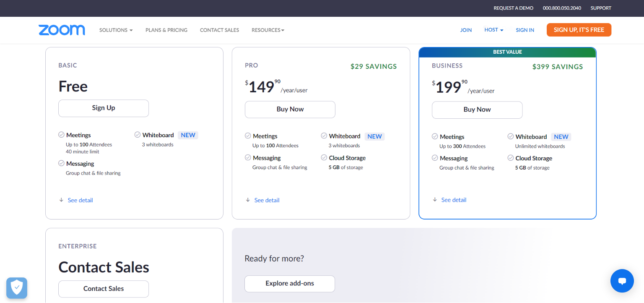Click the BASIC plan label
The width and height of the screenshot is (644, 303).
pyautogui.click(x=68, y=65)
